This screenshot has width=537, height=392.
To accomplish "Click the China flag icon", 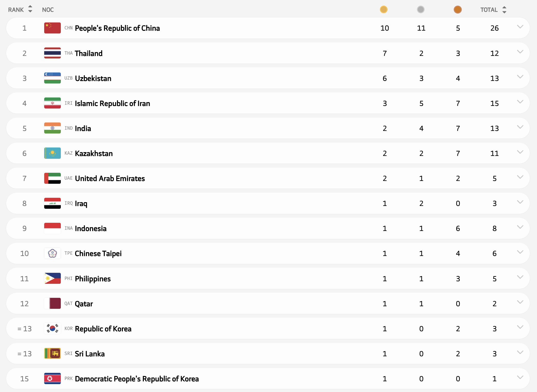I will point(52,28).
